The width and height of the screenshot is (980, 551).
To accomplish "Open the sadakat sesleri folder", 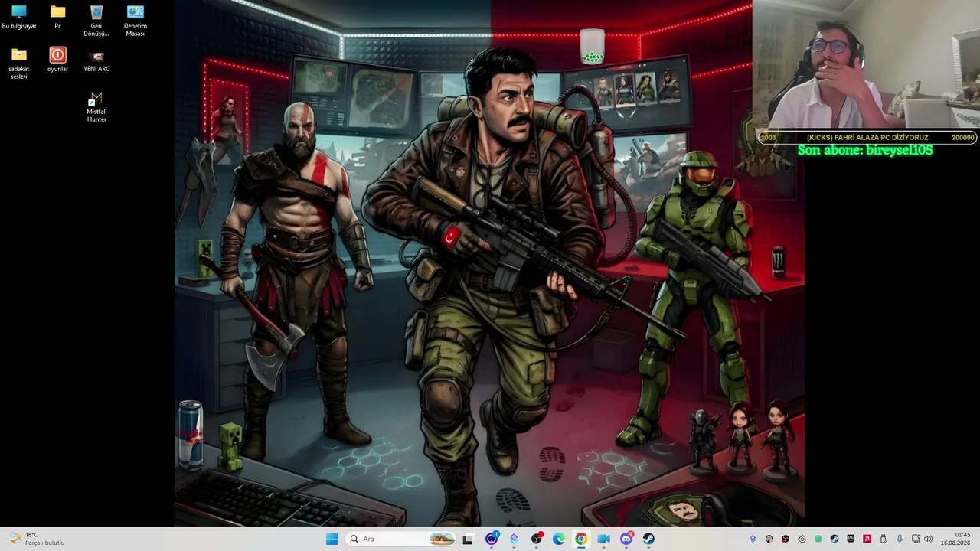I will point(19,64).
